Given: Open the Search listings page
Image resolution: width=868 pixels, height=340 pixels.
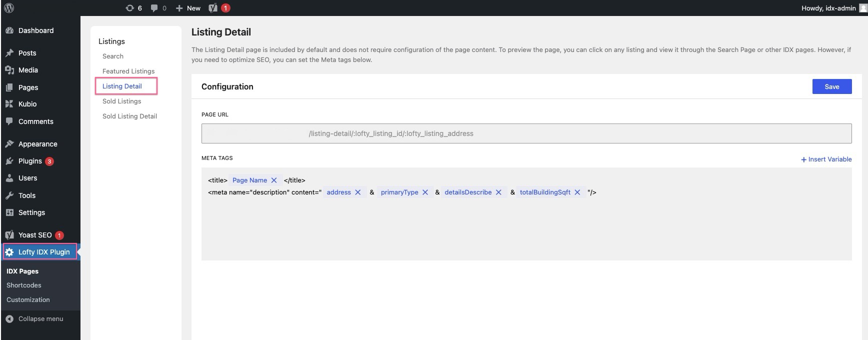Looking at the screenshot, I should click(x=113, y=56).
